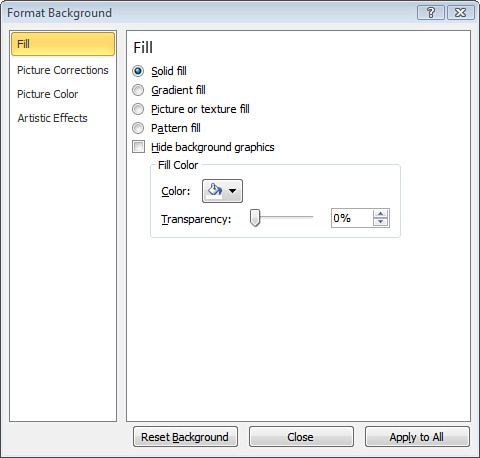Decrease transparency with the down spinner arrow
This screenshot has width=480, height=458.
(381, 222)
